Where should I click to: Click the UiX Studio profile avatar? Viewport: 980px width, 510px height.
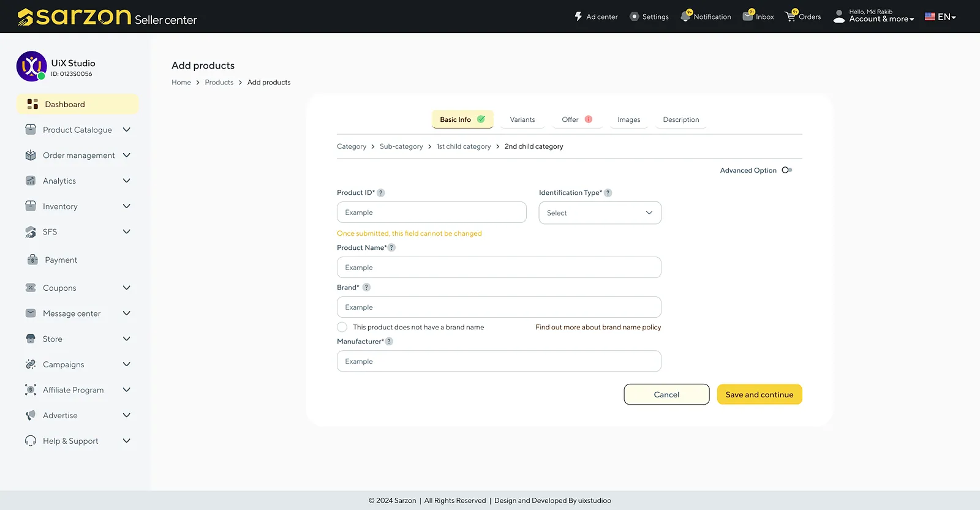31,66
